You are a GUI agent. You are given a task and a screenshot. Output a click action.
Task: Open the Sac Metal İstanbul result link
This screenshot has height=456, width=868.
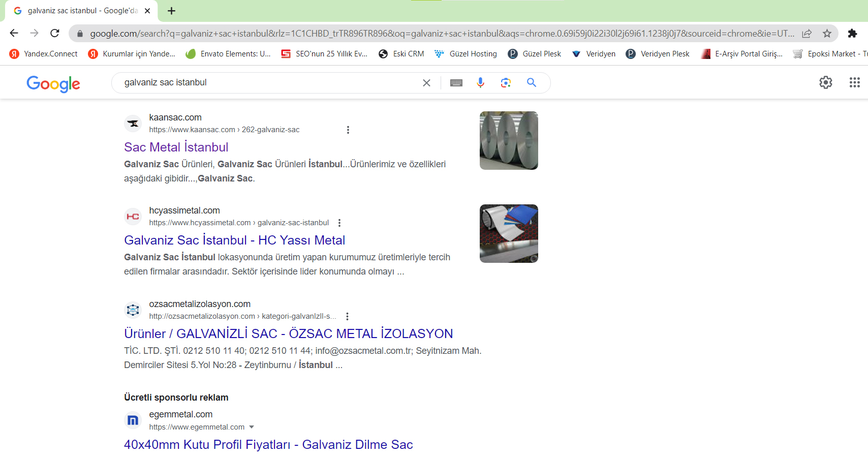(x=176, y=147)
